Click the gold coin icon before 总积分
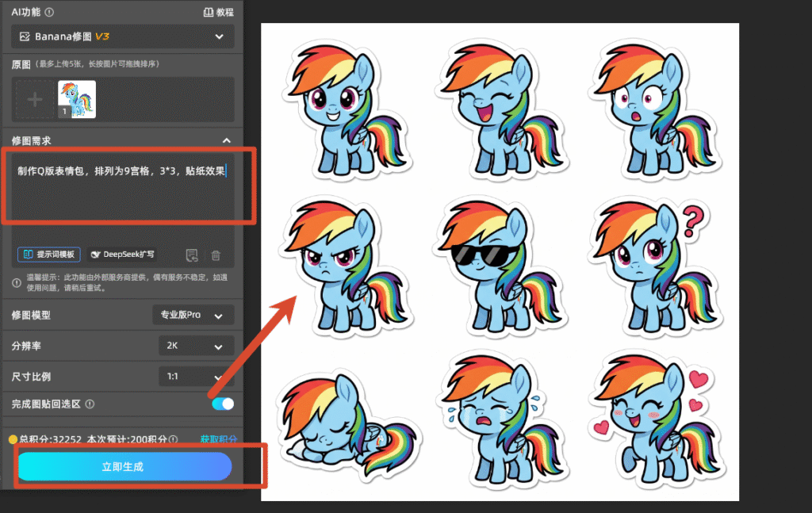This screenshot has height=513, width=812. click(x=13, y=439)
